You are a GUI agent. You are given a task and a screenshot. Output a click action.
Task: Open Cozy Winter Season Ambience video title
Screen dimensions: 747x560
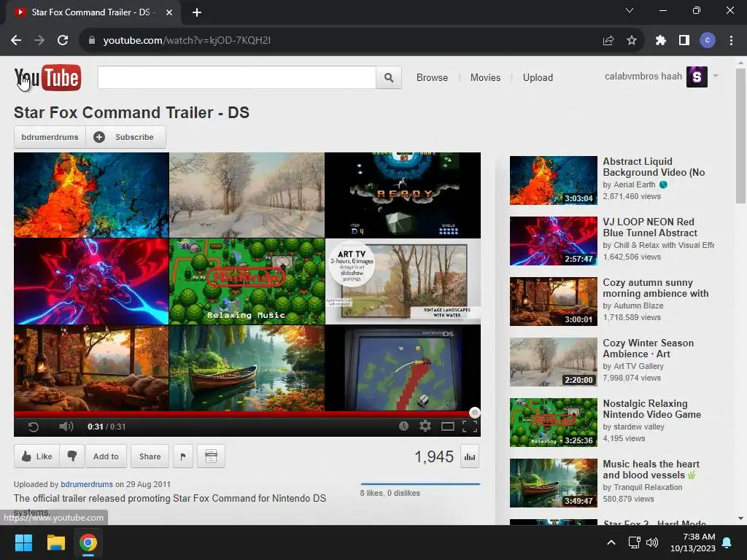click(648, 349)
